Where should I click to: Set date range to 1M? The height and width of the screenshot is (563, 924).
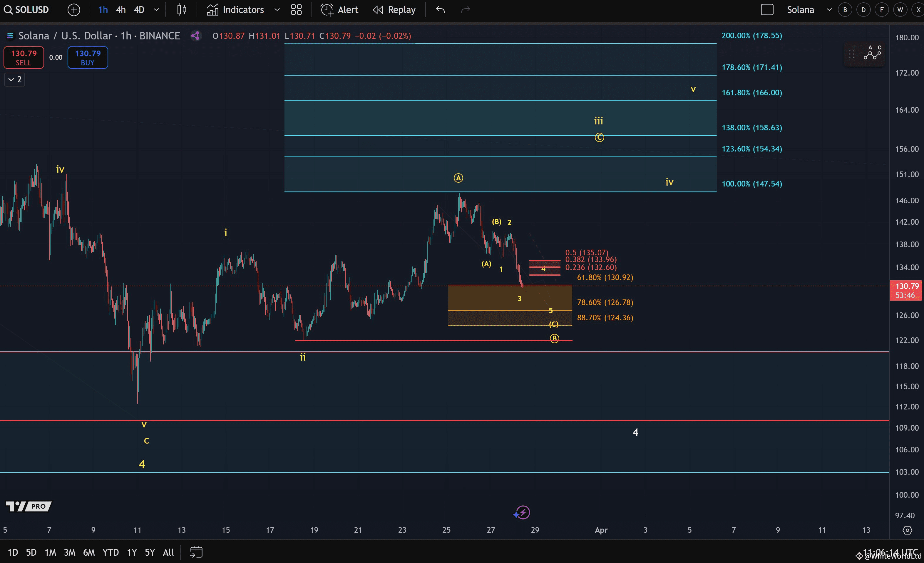point(50,552)
